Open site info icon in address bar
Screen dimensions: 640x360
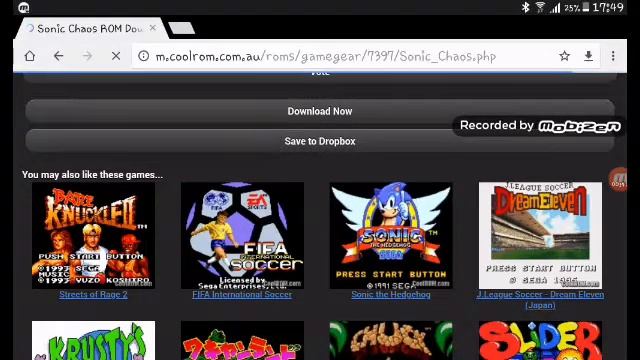(x=143, y=56)
